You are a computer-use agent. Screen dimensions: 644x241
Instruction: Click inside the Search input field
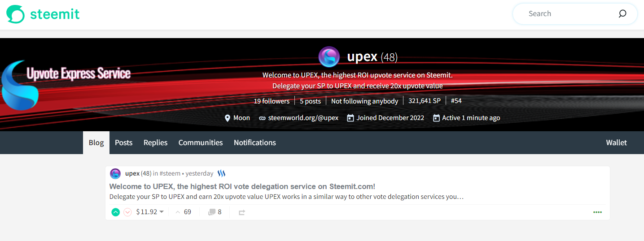pyautogui.click(x=570, y=13)
